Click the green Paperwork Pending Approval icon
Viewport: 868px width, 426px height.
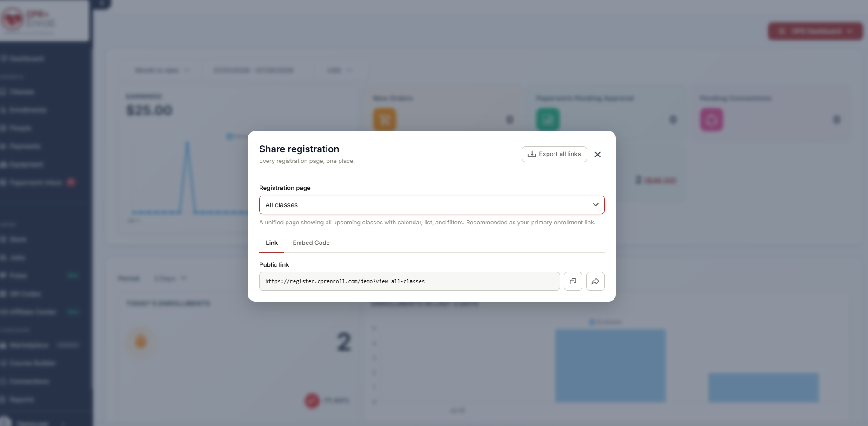point(548,120)
